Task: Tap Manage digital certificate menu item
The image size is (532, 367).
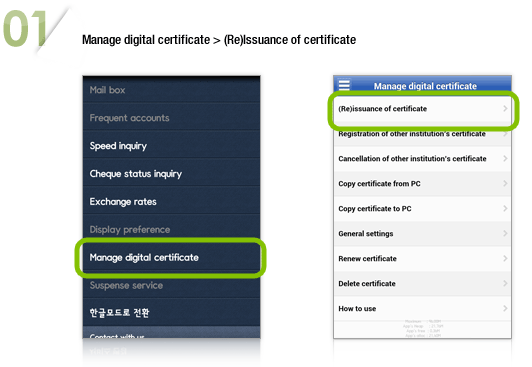Action: (171, 257)
